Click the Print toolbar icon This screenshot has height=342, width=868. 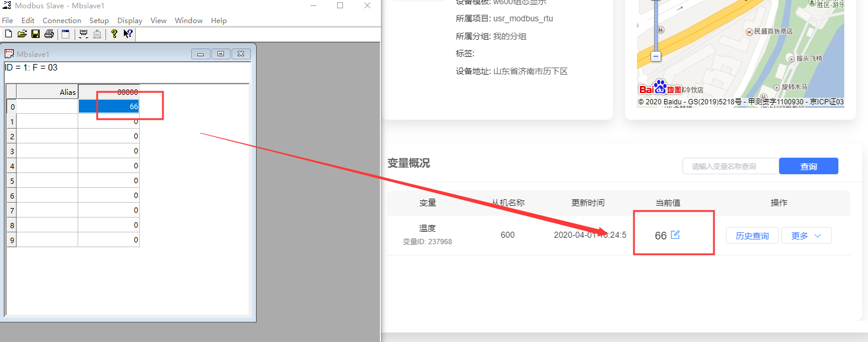(x=49, y=34)
